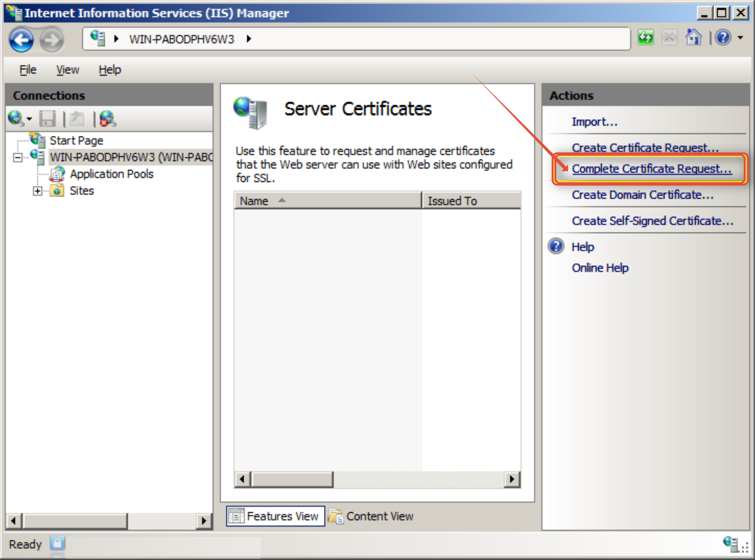The height and width of the screenshot is (560, 755).
Task: Click the Create New Connection globe icon
Action: point(16,118)
